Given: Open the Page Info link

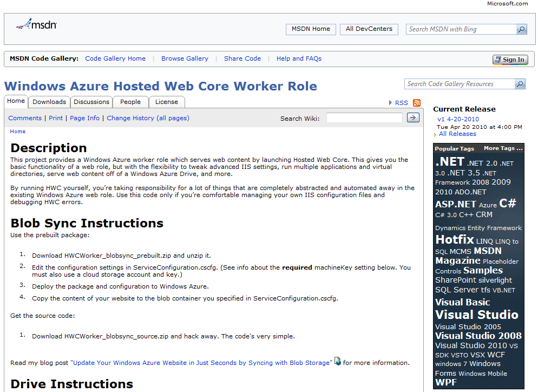Looking at the screenshot, I should [x=85, y=118].
